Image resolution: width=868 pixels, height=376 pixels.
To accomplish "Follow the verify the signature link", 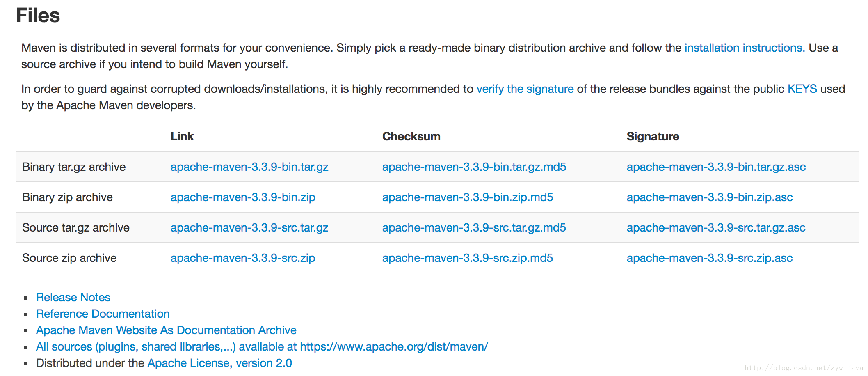I will (525, 89).
